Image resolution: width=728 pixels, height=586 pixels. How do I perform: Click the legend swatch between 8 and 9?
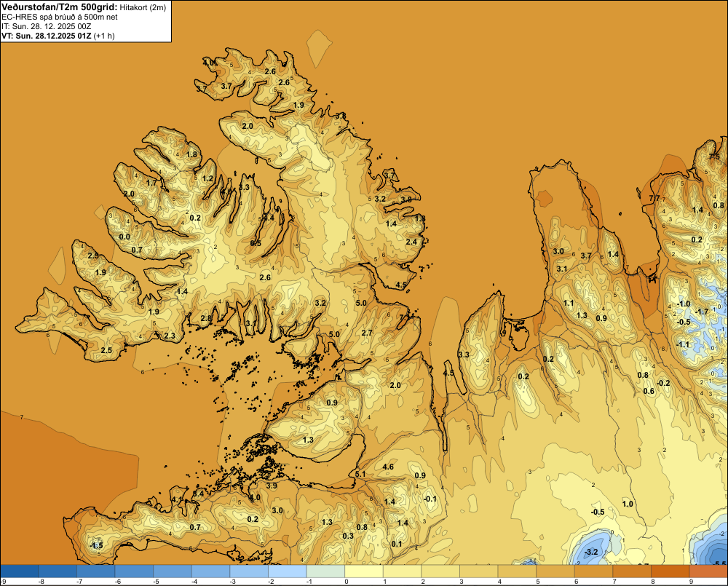click(x=670, y=571)
